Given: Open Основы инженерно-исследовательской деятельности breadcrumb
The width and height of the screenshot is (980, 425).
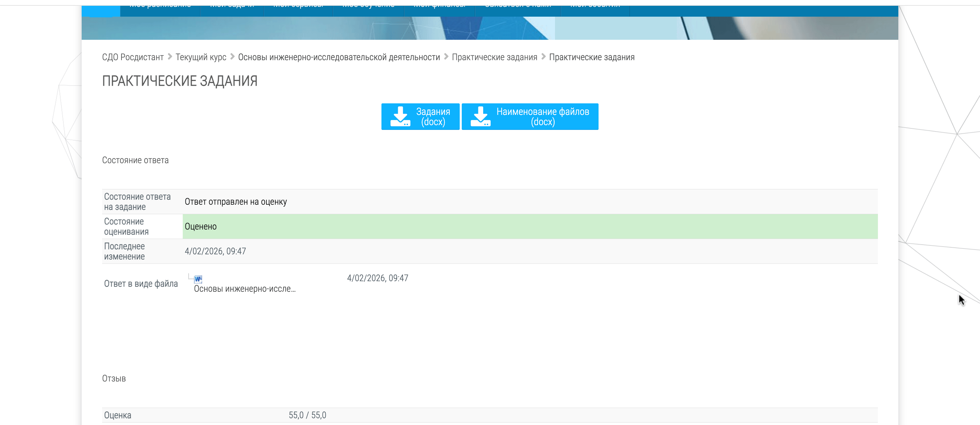Looking at the screenshot, I should pyautogui.click(x=339, y=57).
